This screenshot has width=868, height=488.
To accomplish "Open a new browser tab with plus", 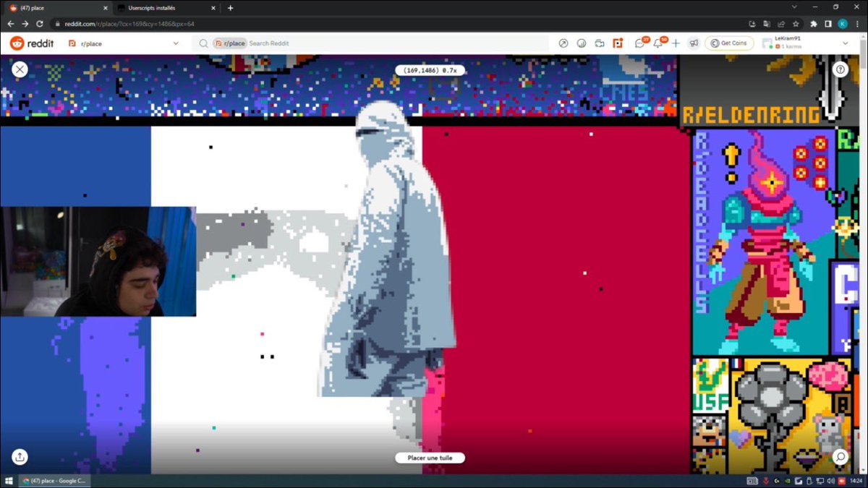I will coord(230,8).
